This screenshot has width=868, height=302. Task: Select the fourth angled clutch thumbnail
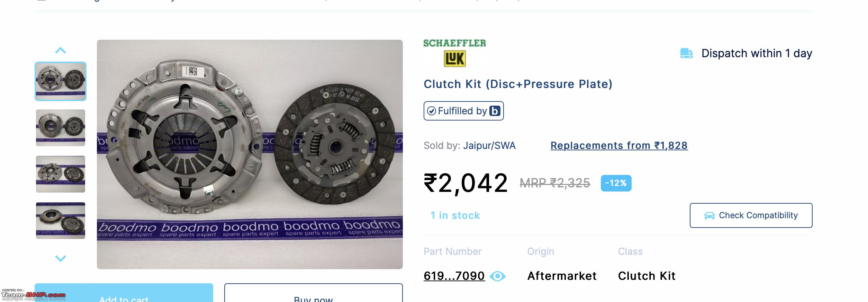(x=61, y=221)
